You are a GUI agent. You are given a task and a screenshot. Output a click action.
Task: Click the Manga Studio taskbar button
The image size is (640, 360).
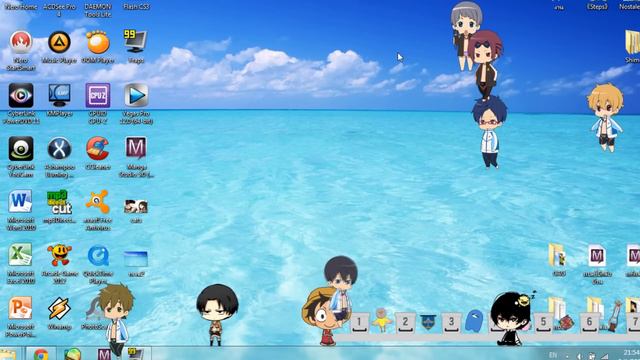(x=104, y=354)
